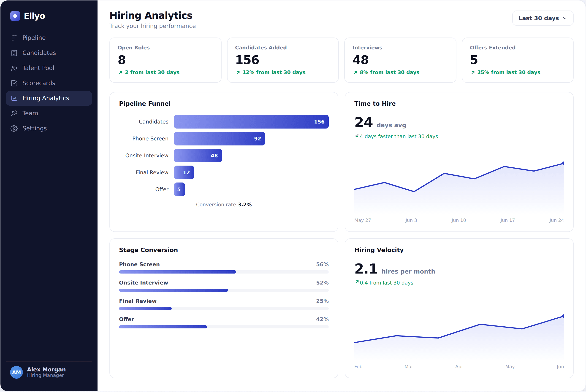The height and width of the screenshot is (392, 586).
Task: Open the Talent Pool section
Action: 49,68
